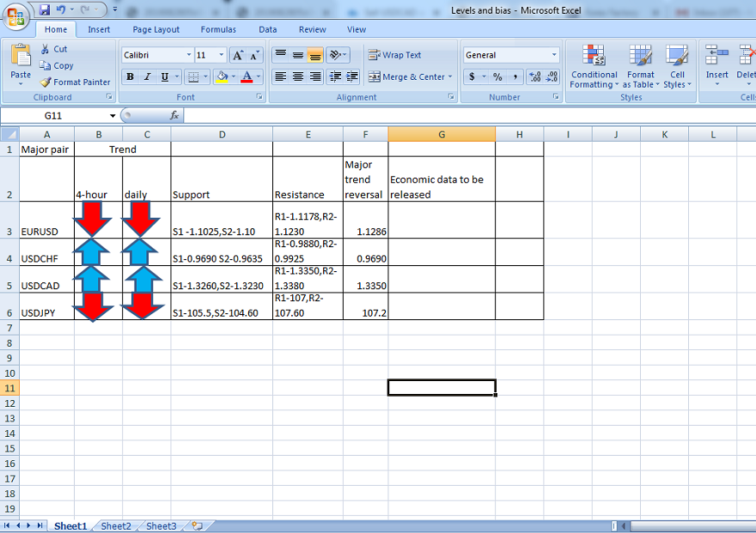Set Top Align vertical alignment
756x533 pixels.
coord(281,55)
